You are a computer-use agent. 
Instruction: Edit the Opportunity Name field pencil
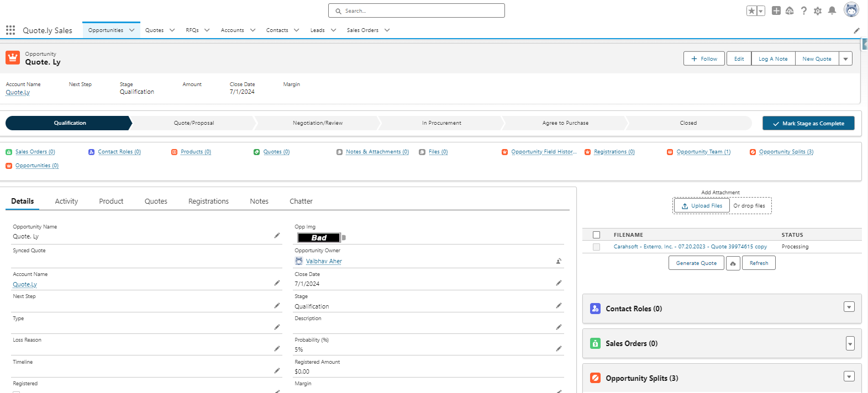(277, 236)
